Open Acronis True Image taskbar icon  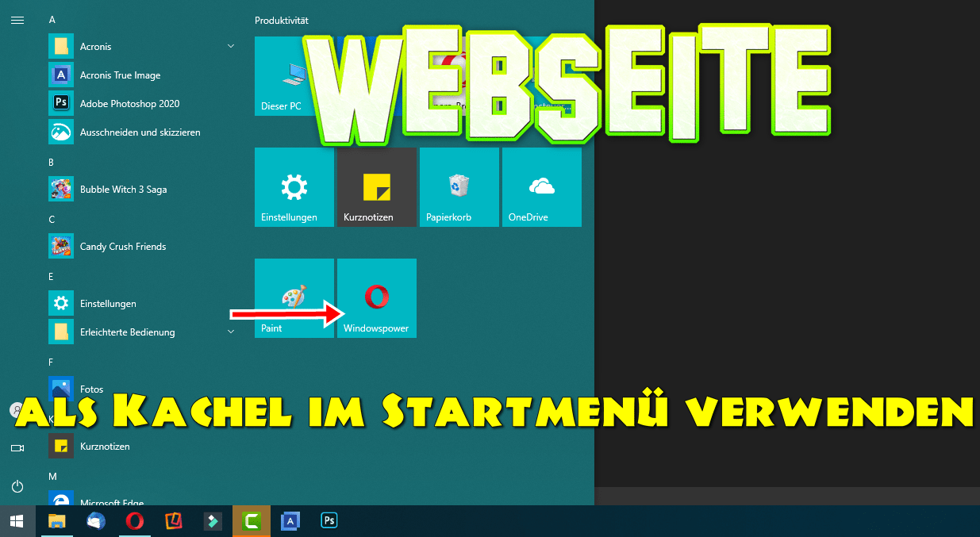coord(290,521)
